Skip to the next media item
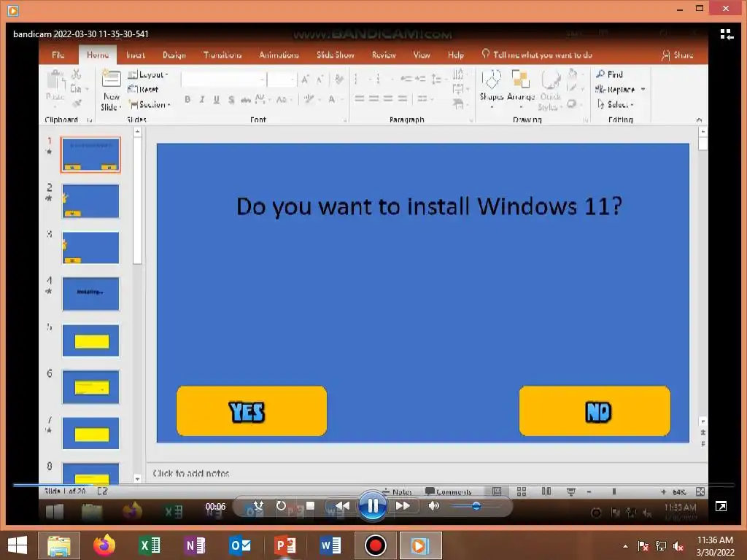The height and width of the screenshot is (560, 747). pyautogui.click(x=403, y=505)
